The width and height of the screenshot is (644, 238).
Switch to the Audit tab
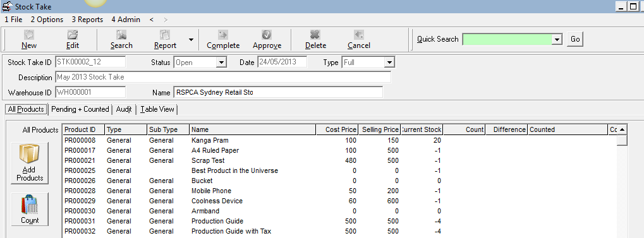coord(124,109)
